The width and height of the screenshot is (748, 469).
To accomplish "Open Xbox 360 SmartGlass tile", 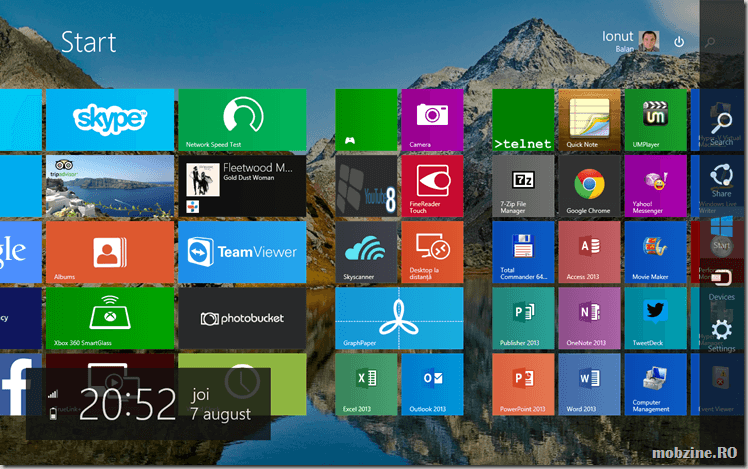I will coord(109,317).
